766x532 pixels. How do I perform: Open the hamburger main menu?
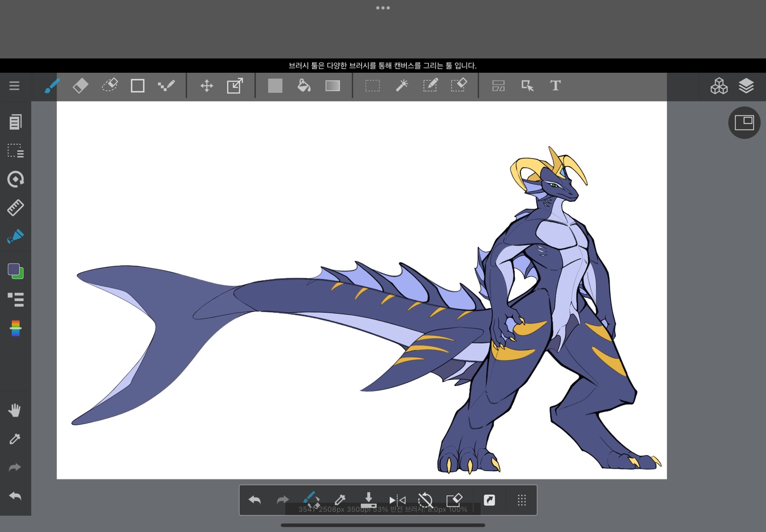click(14, 86)
